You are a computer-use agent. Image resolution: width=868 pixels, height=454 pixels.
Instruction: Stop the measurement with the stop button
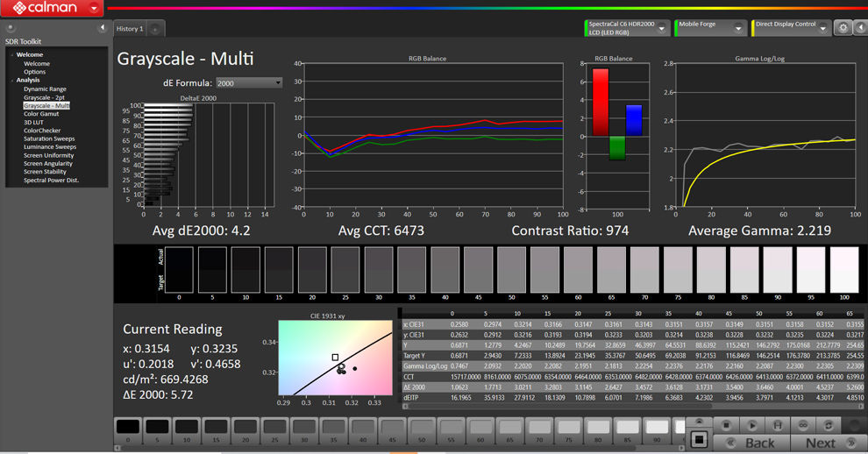pos(726,425)
